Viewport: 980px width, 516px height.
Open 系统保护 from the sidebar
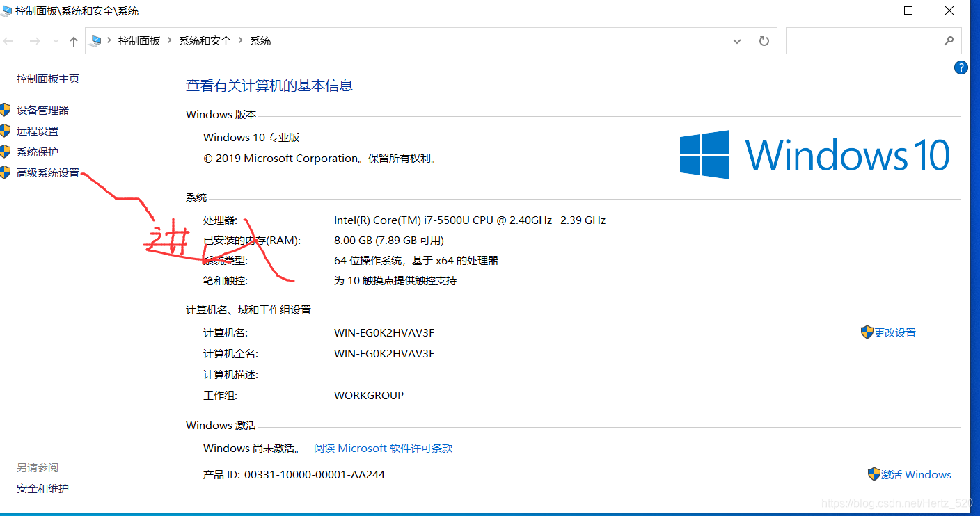pyautogui.click(x=38, y=152)
